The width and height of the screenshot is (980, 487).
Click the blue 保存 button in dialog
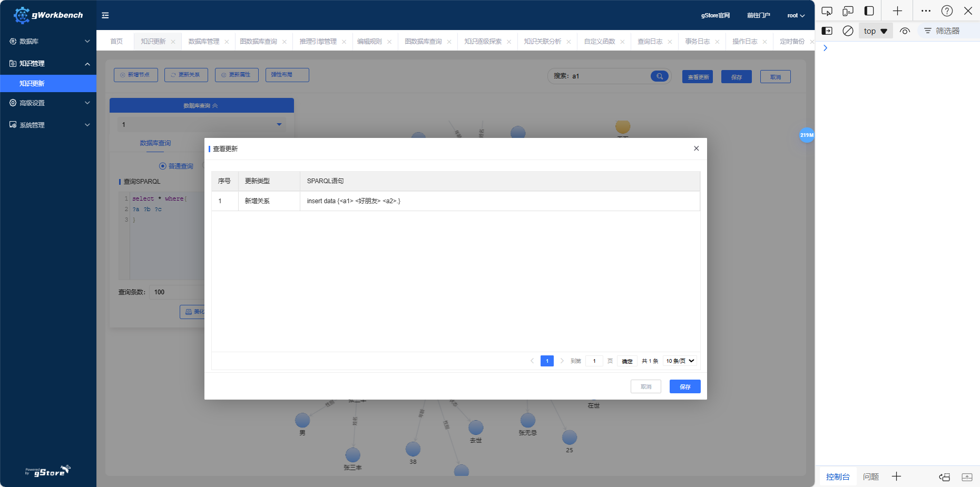(x=684, y=387)
